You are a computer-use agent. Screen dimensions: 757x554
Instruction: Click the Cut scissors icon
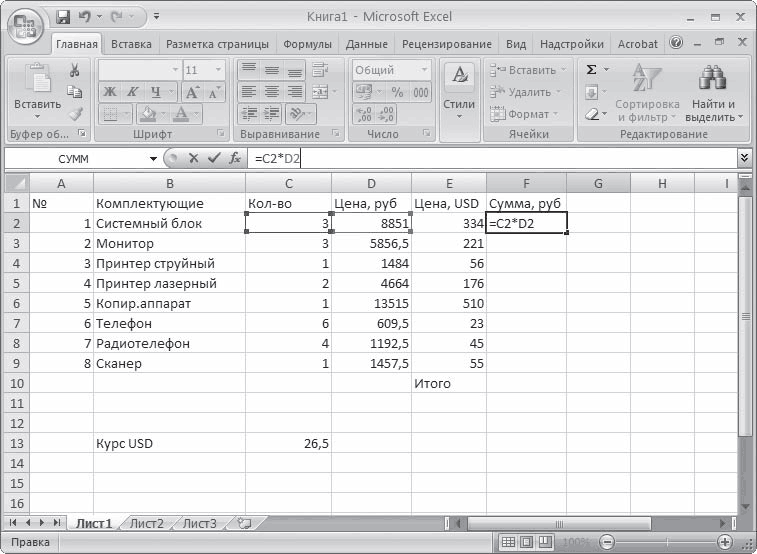(74, 70)
